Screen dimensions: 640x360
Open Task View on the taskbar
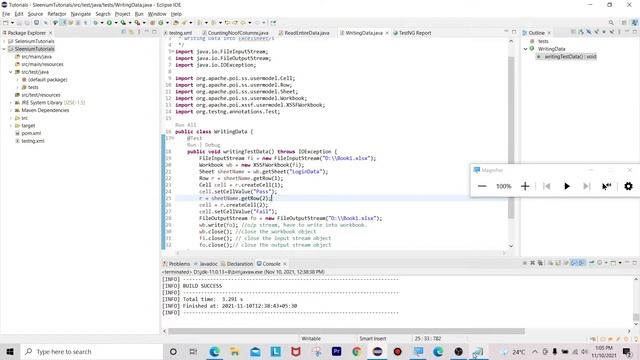(193, 351)
